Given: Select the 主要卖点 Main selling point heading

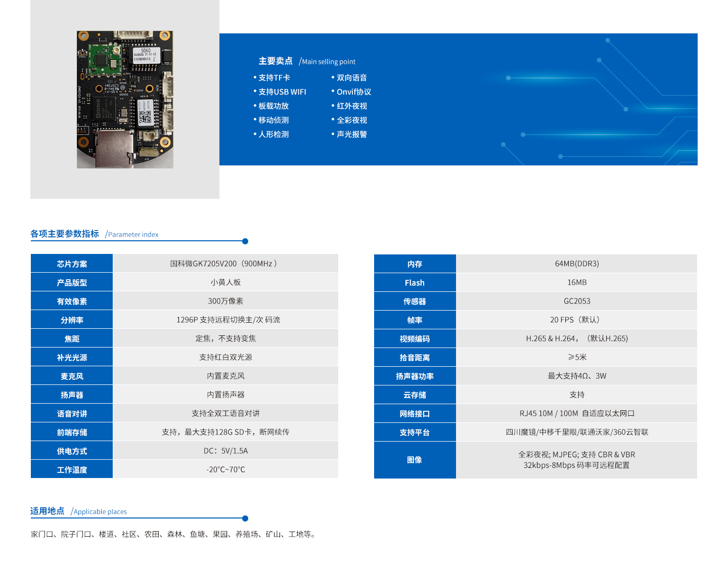Looking at the screenshot, I should (x=307, y=61).
